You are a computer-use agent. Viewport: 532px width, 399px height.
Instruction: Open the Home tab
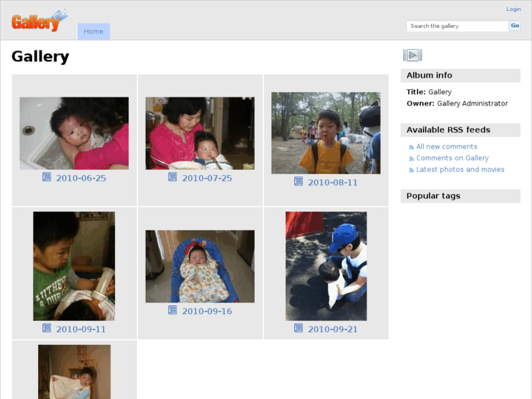(94, 31)
